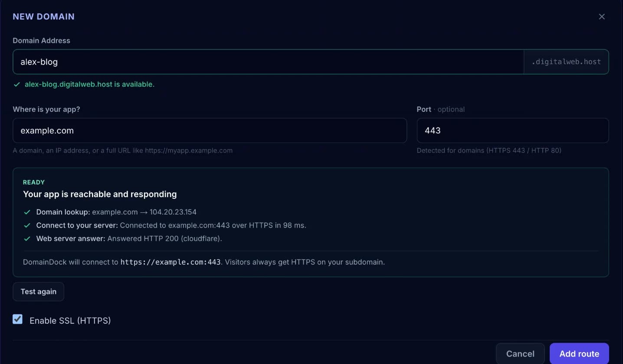This screenshot has height=364, width=623.
Task: Click the Domain lookup checkmark icon
Action: point(27,212)
